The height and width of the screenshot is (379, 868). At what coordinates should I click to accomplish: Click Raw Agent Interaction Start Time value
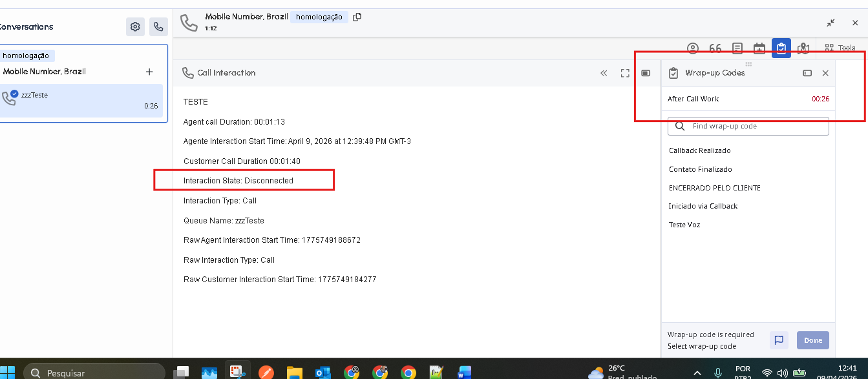click(x=331, y=240)
